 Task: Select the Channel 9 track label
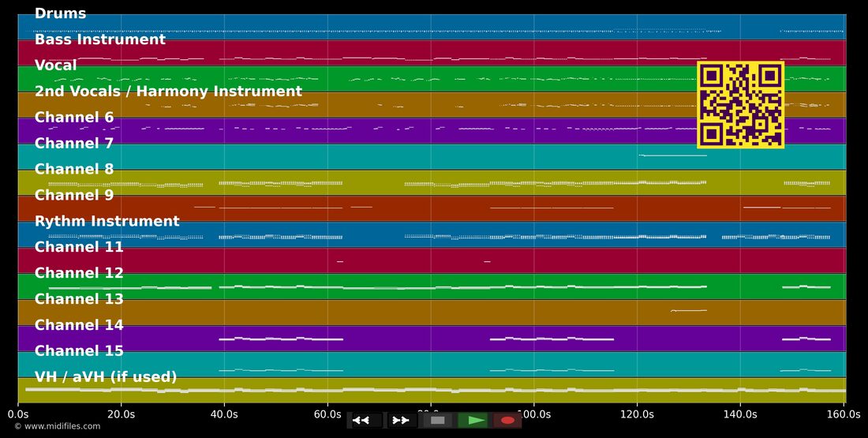[74, 195]
